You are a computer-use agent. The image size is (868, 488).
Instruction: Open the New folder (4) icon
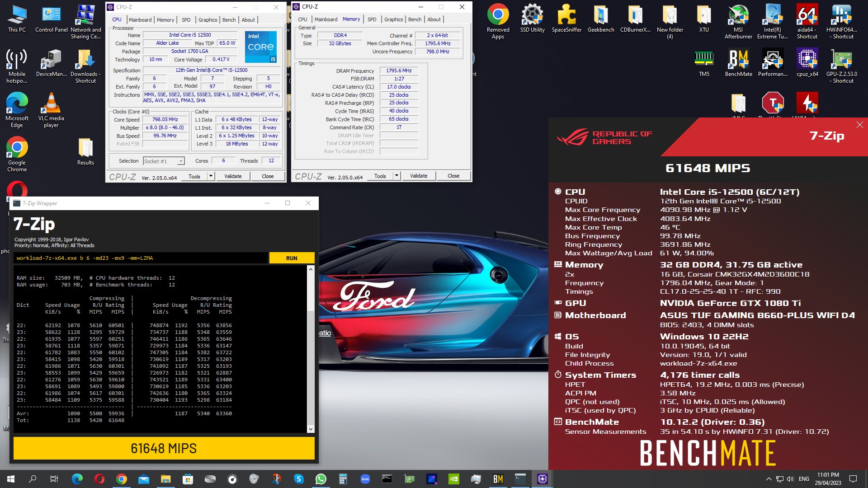(x=670, y=22)
